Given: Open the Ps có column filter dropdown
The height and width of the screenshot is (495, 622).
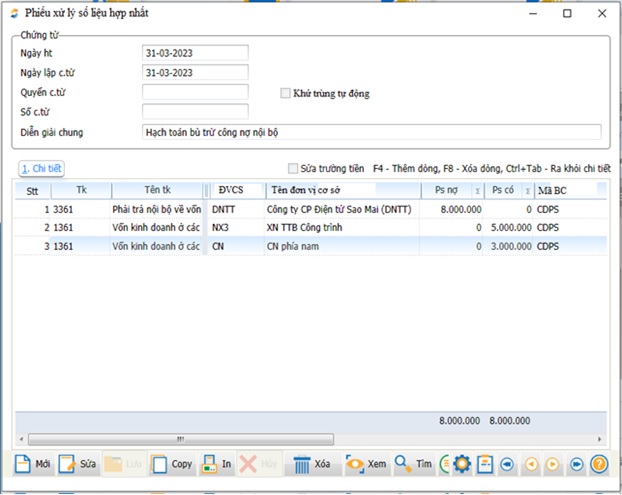Looking at the screenshot, I should pos(526,190).
